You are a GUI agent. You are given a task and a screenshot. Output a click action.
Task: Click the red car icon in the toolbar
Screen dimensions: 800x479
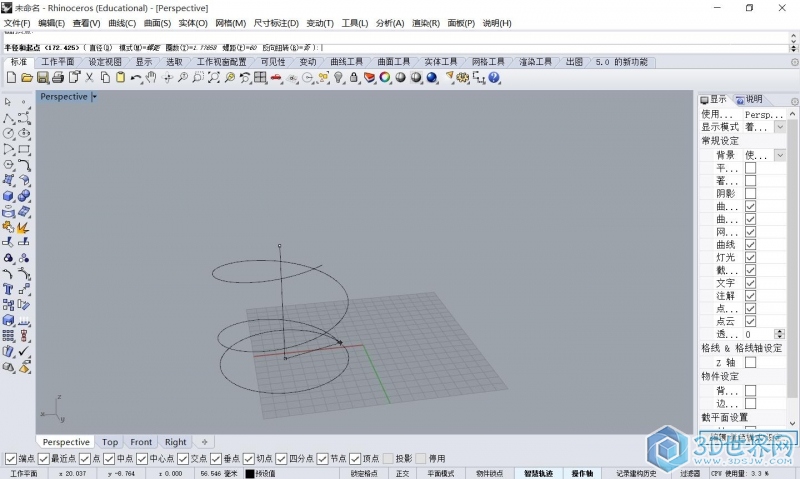click(x=276, y=78)
